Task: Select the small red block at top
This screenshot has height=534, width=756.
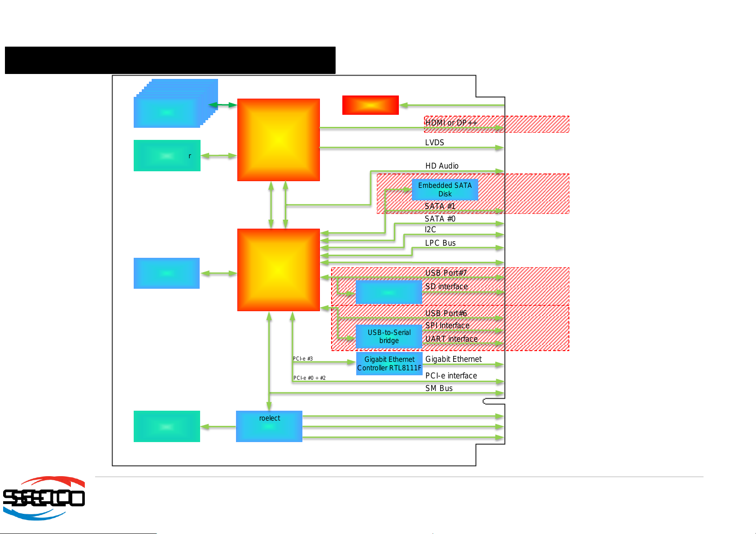Action: tap(371, 105)
